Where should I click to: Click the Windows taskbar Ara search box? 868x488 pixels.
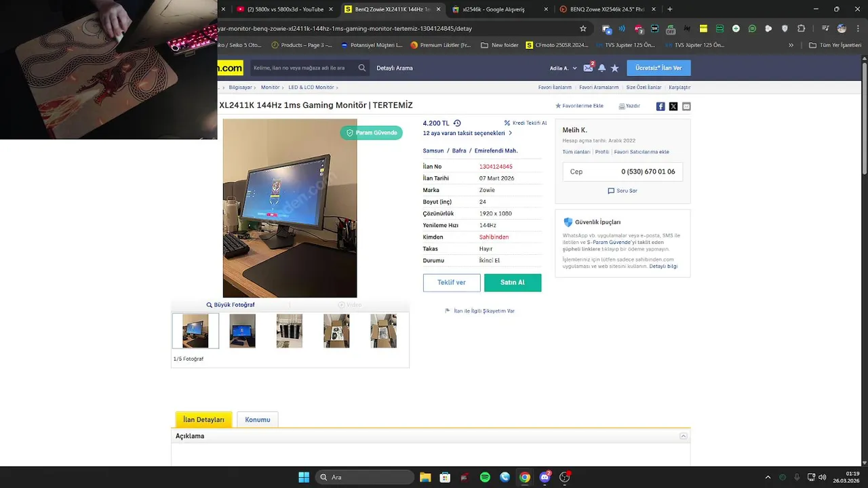tap(366, 477)
